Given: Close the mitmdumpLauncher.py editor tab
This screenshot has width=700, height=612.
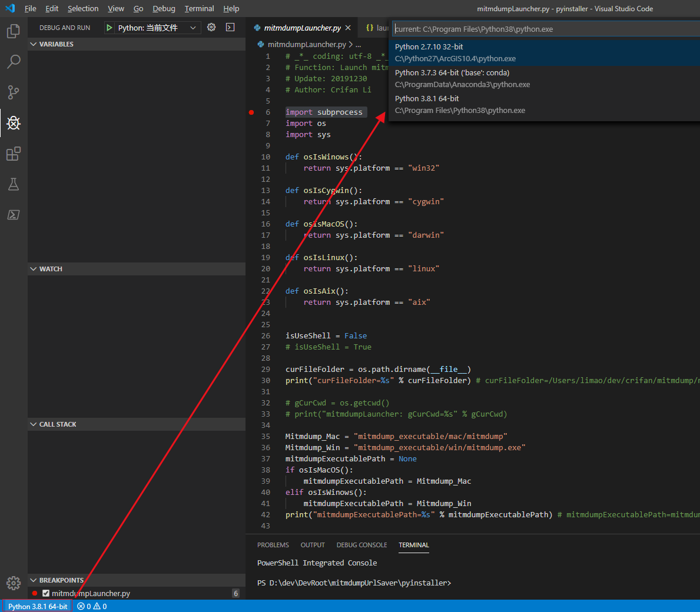Looking at the screenshot, I should point(348,28).
